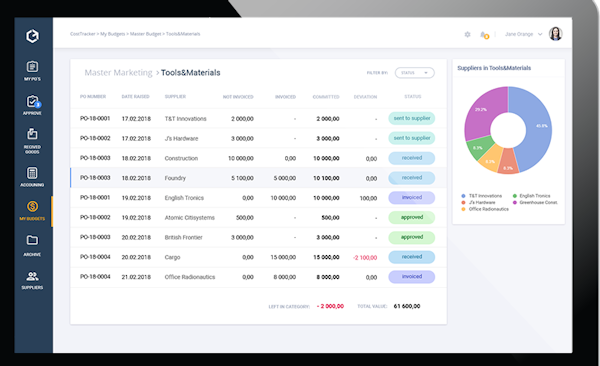Sort by Not Invoiced column
This screenshot has width=600, height=366.
pyautogui.click(x=238, y=97)
